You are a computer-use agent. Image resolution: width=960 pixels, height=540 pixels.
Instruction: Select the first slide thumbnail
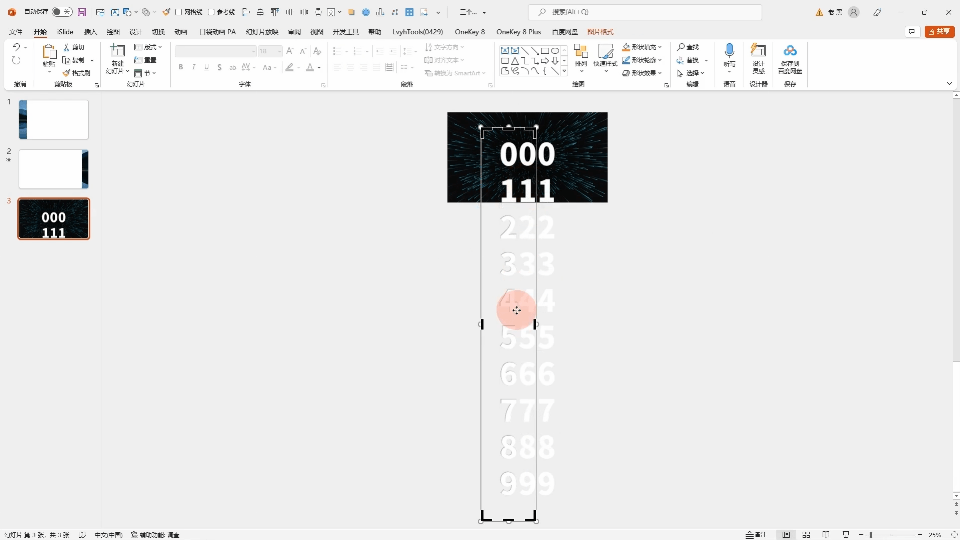point(54,120)
